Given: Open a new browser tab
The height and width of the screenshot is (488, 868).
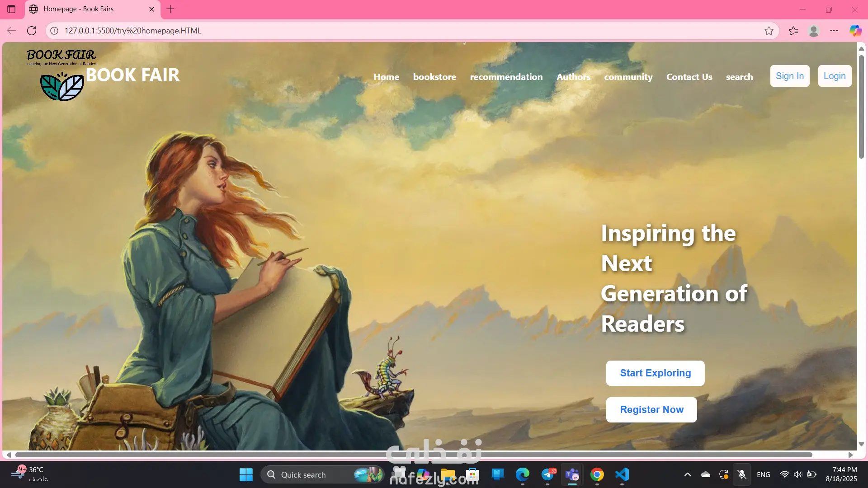Looking at the screenshot, I should (170, 9).
